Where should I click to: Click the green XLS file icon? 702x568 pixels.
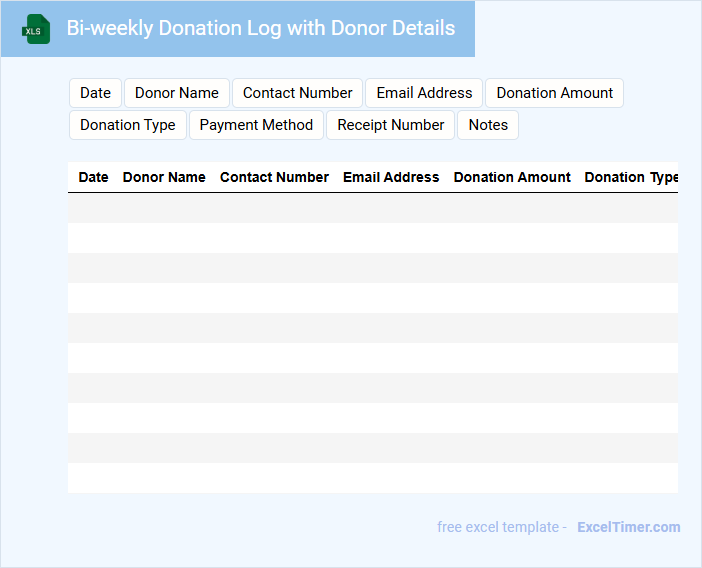(x=36, y=29)
